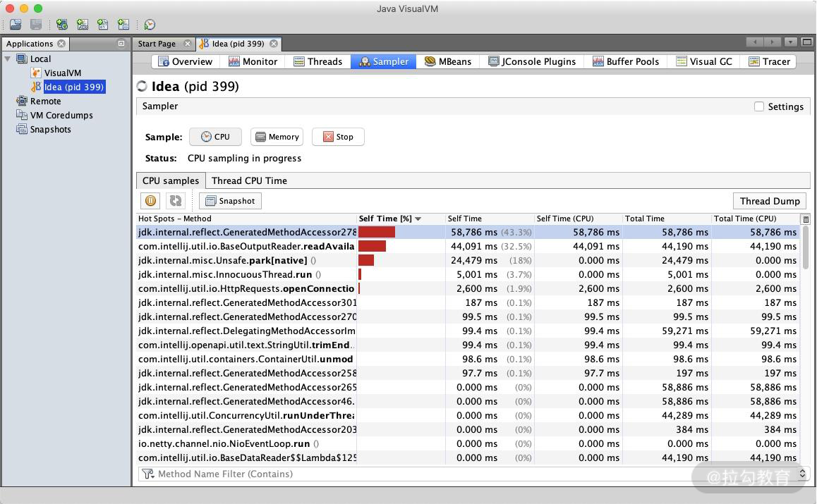Minimize the Applications panel window icon
The width and height of the screenshot is (817, 504).
coord(121,44)
